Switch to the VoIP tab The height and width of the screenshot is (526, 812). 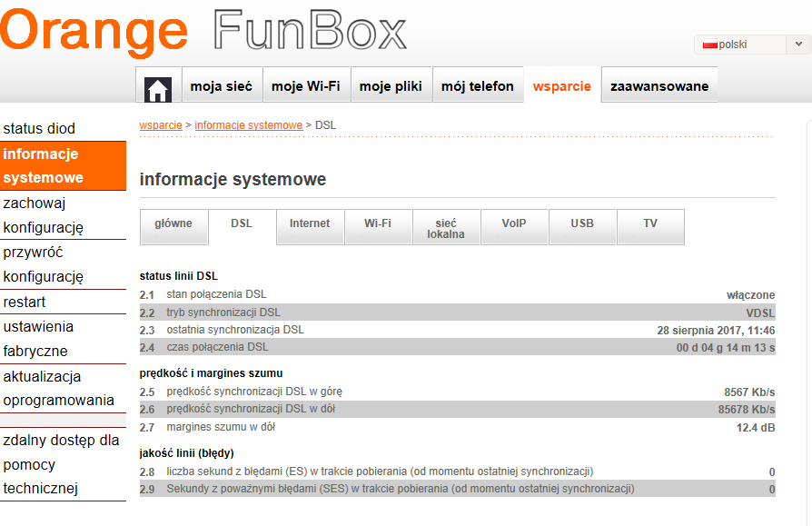pyautogui.click(x=514, y=223)
